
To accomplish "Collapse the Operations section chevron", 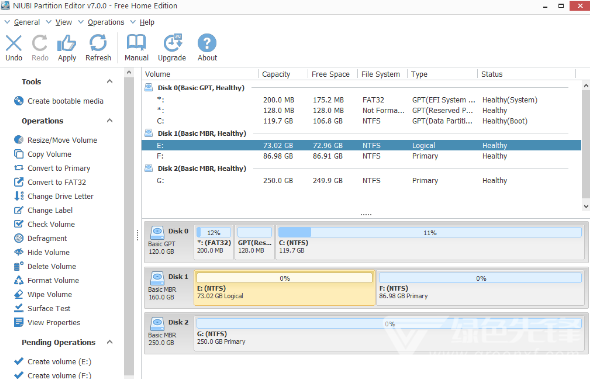I will coord(110,121).
